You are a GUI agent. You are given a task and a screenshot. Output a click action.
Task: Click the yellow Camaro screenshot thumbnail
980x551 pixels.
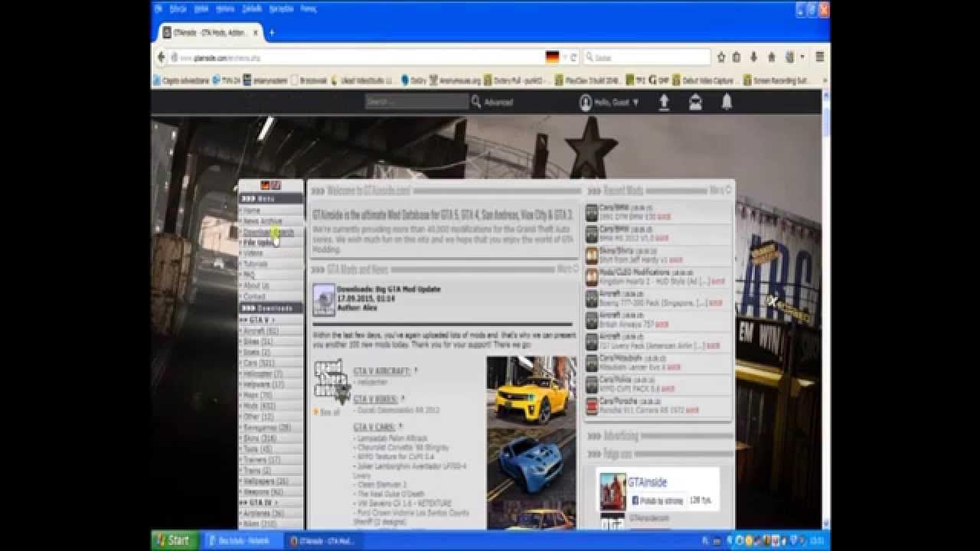[531, 391]
